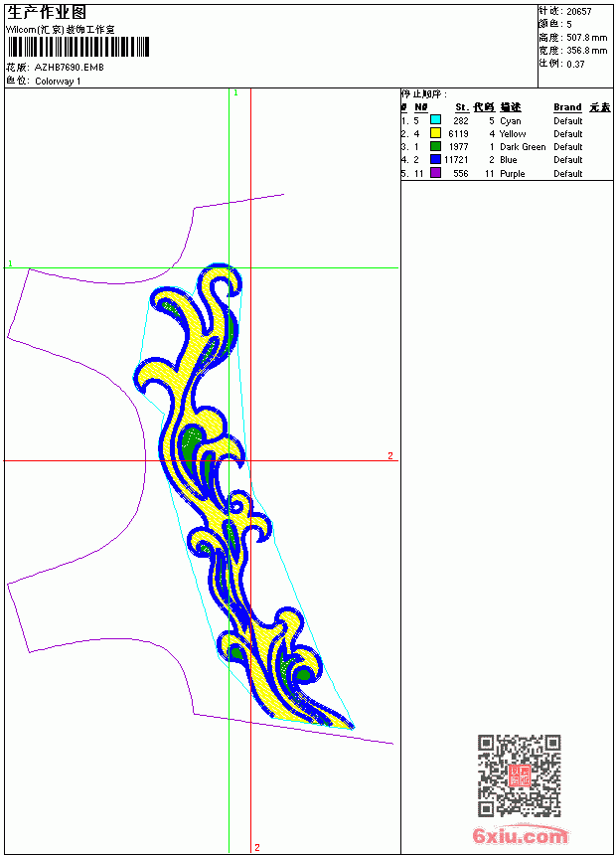Click the Dark Green color swatch

(435, 146)
